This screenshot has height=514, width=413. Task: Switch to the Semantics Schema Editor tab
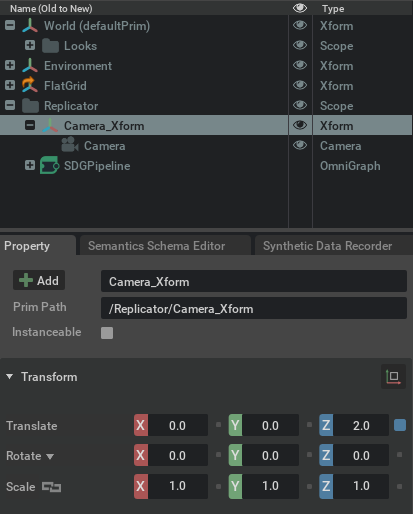pyautogui.click(x=156, y=246)
